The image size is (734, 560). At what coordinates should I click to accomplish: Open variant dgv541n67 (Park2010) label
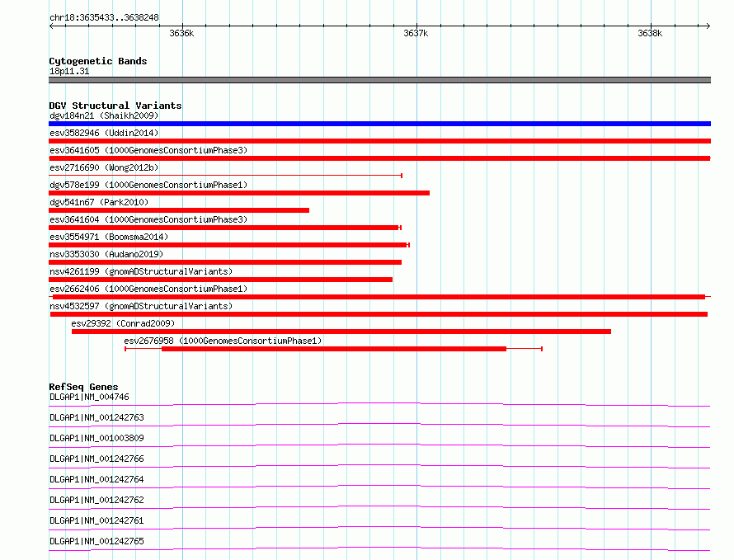(99, 202)
